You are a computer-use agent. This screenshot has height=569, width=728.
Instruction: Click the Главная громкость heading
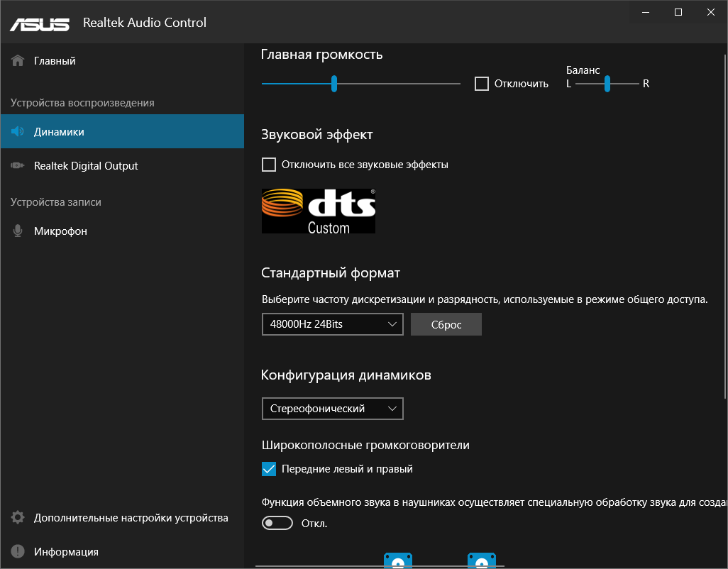tap(321, 55)
